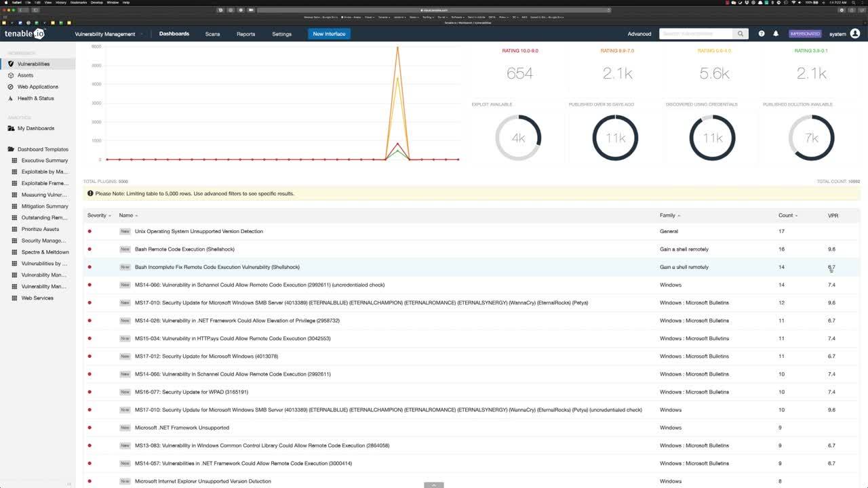Viewport: 868px width, 488px height.
Task: Sort table by VPR column
Action: (833, 216)
